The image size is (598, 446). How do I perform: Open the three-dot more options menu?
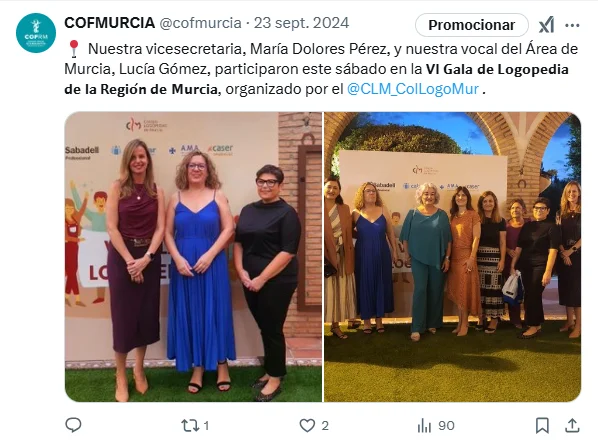point(572,26)
